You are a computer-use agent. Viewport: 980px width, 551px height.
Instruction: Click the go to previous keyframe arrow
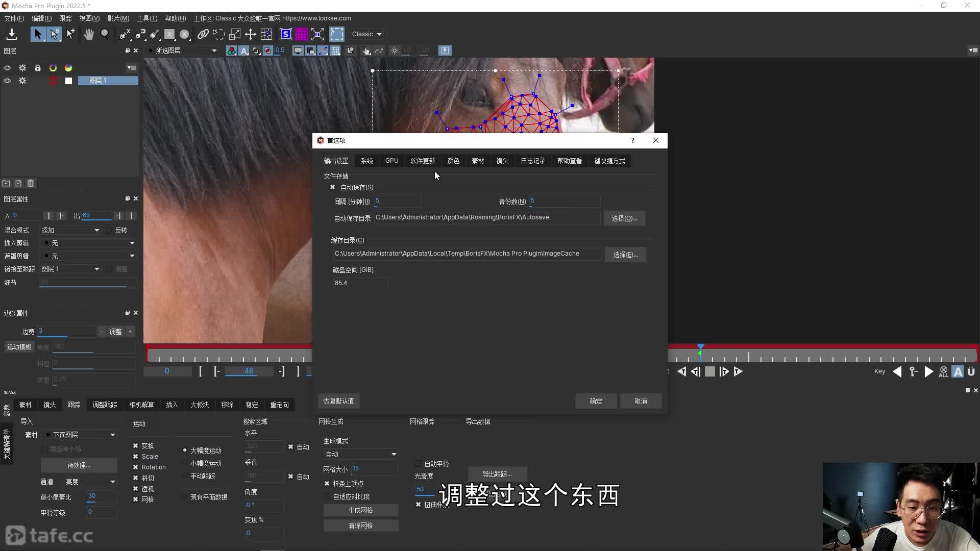point(897,371)
